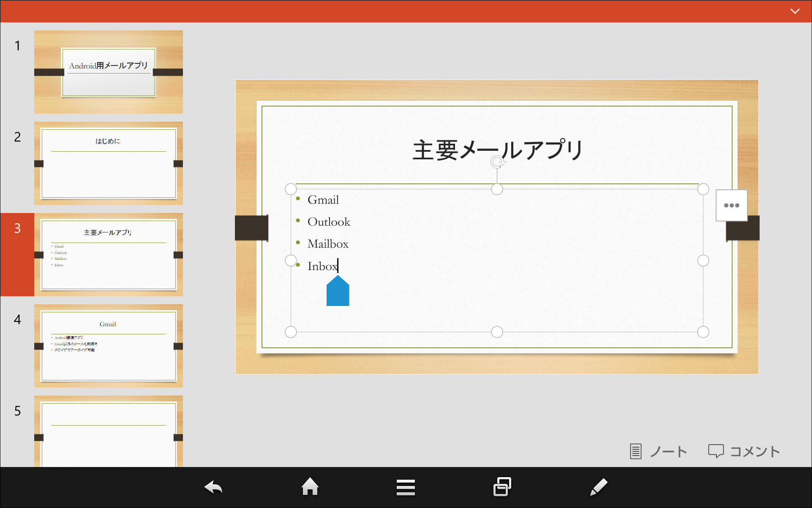
Task: Select slide 4 Gmail thumbnail
Action: click(108, 346)
